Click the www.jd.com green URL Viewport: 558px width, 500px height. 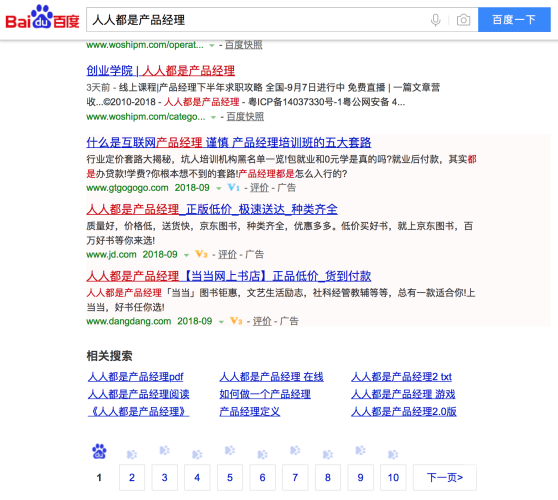pos(111,254)
